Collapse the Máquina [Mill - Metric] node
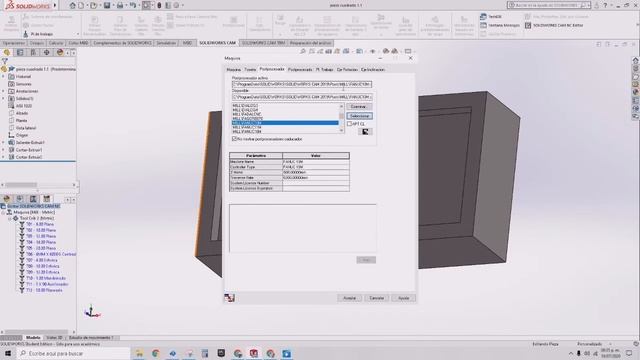 click(x=3, y=212)
